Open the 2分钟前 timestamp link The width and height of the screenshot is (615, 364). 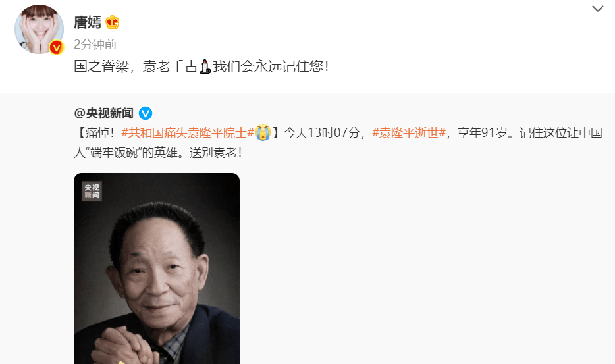(x=95, y=44)
